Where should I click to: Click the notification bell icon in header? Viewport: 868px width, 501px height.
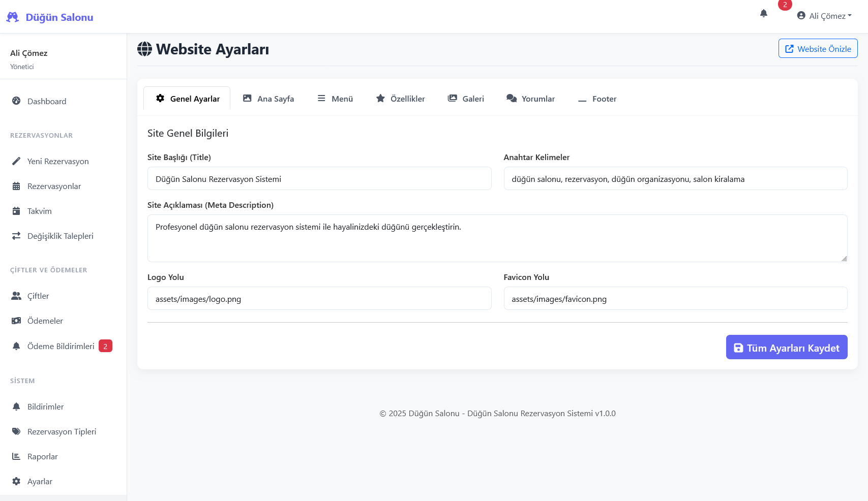(763, 14)
